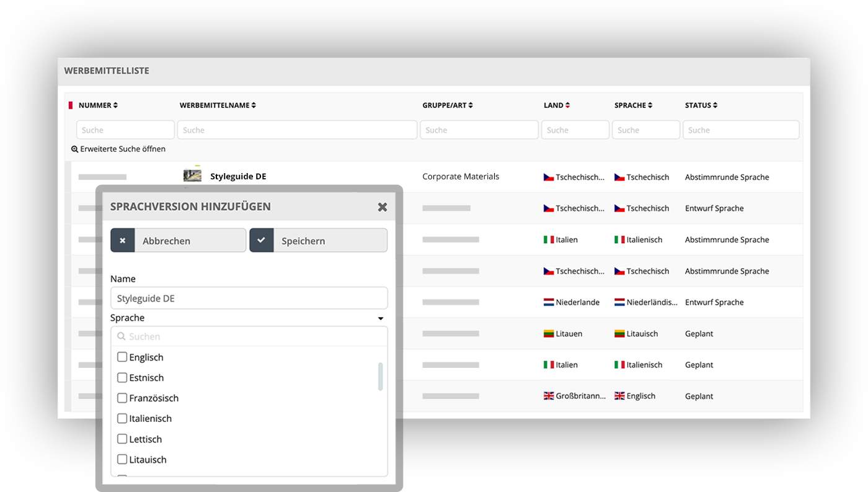Click the Nummer search filter field
The width and height of the screenshot is (868, 492).
pyautogui.click(x=125, y=130)
